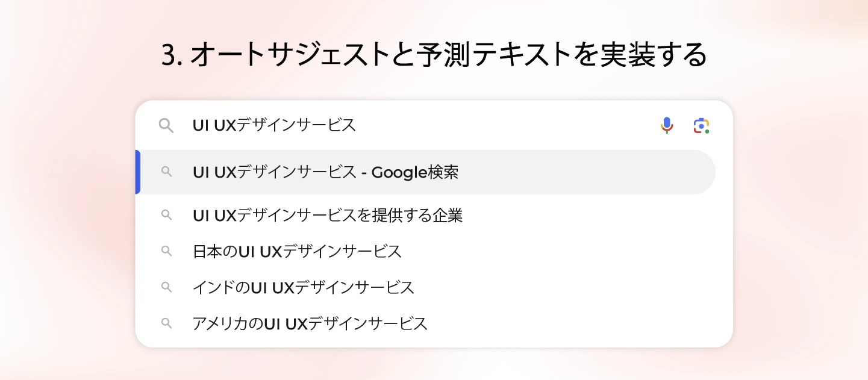The width and height of the screenshot is (868, 380).
Task: Start voice search with the microphone icon
Action: point(666,125)
